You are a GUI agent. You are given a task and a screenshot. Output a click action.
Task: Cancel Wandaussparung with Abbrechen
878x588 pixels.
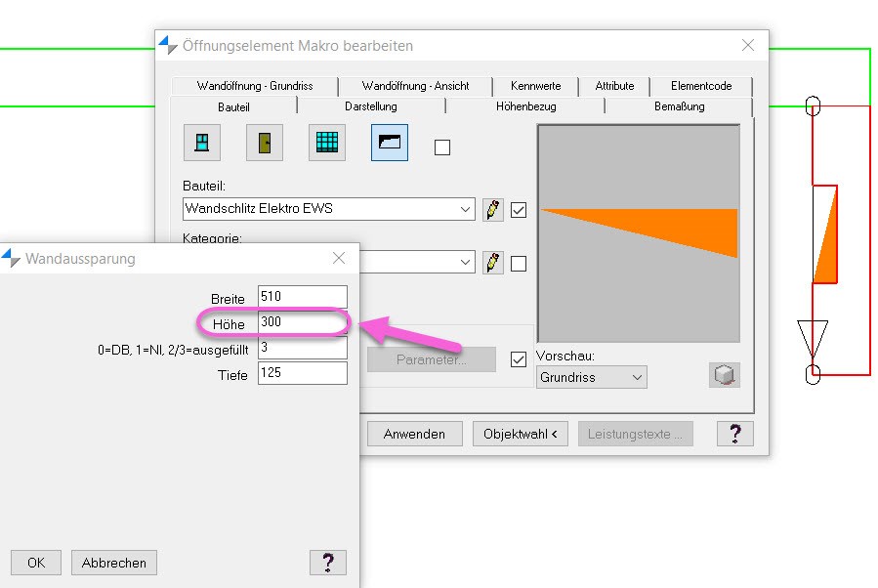click(113, 563)
